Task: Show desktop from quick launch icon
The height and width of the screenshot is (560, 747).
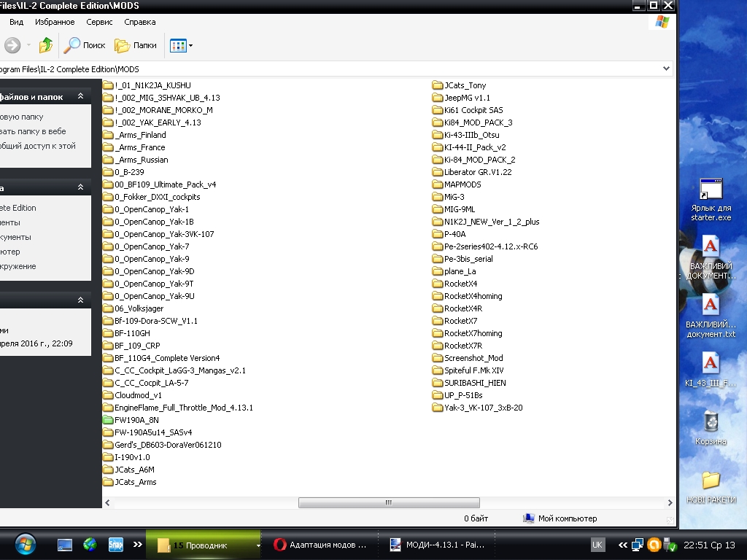Action: click(x=65, y=545)
